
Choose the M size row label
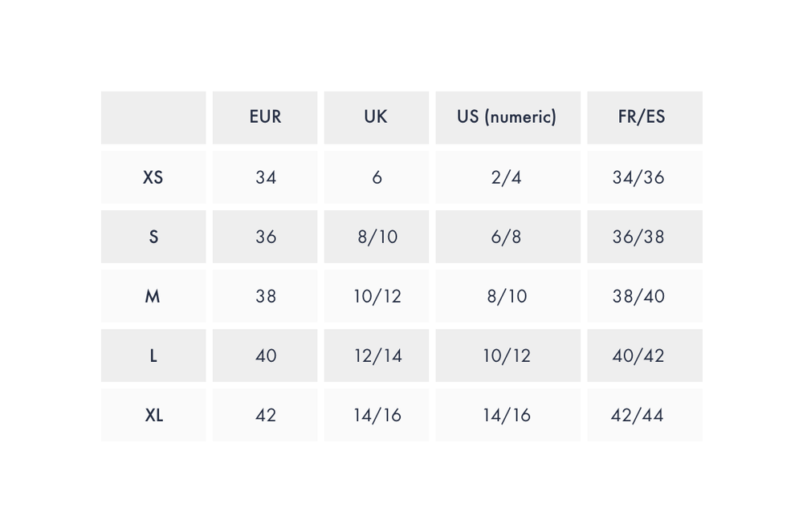pyautogui.click(x=153, y=296)
